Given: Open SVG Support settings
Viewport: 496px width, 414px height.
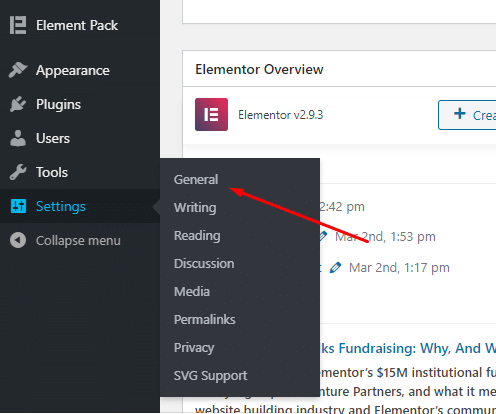Looking at the screenshot, I should pos(210,376).
